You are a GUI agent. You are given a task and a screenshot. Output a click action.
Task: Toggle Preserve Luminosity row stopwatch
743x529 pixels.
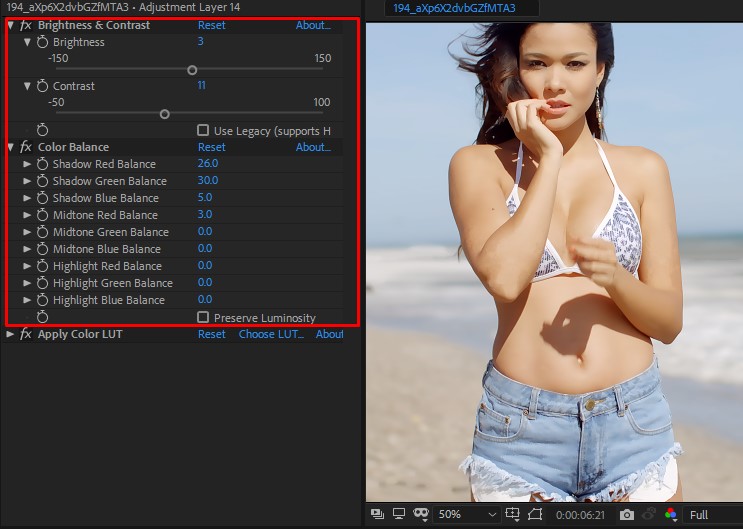[x=43, y=317]
